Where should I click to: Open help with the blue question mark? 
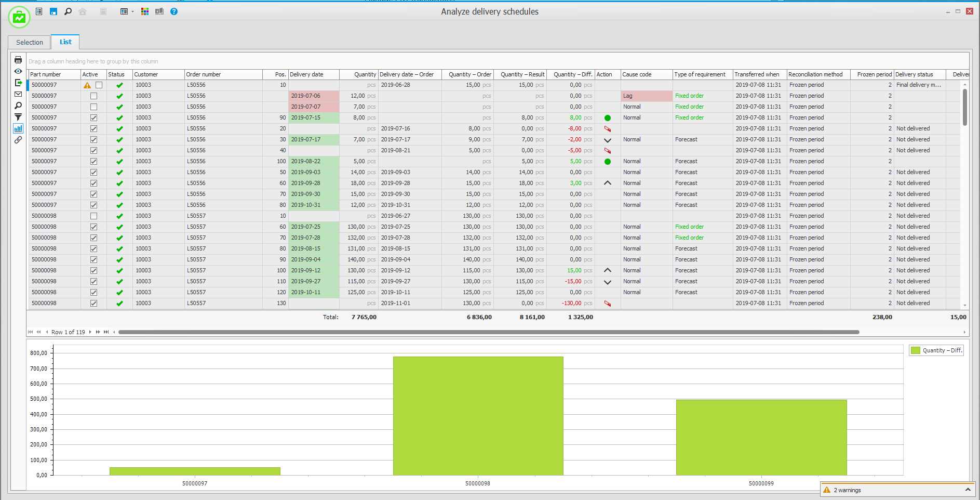click(174, 11)
